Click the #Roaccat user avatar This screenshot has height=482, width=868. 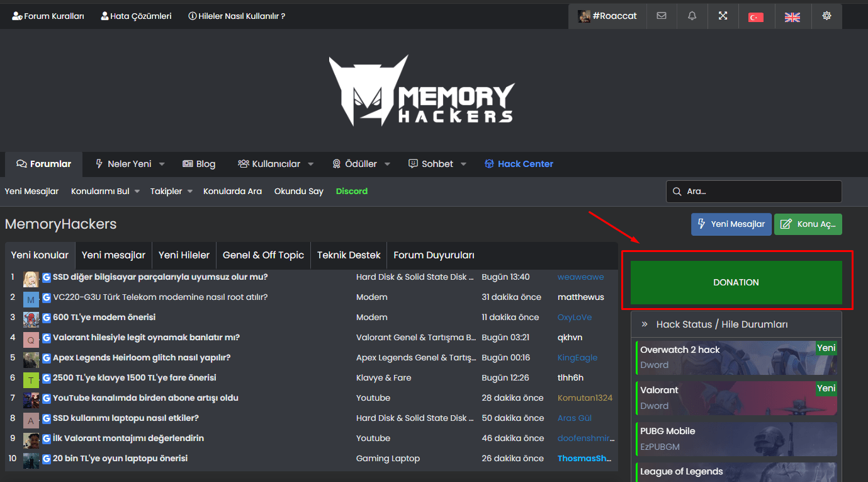[x=584, y=16]
